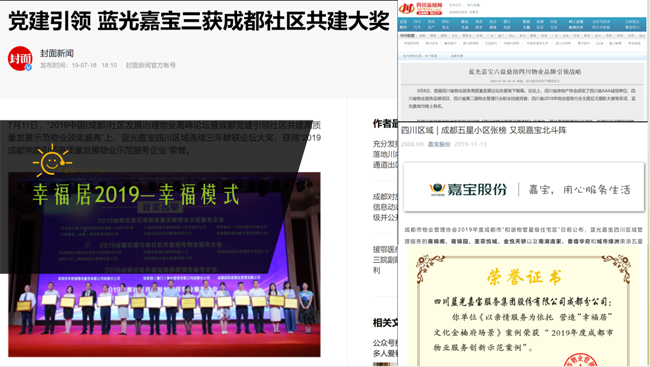The image size is (650, 367).
Task: Open article title 蓝光嘉宝六盘鼎助四川物业品牌引领战略
Action: click(x=524, y=72)
